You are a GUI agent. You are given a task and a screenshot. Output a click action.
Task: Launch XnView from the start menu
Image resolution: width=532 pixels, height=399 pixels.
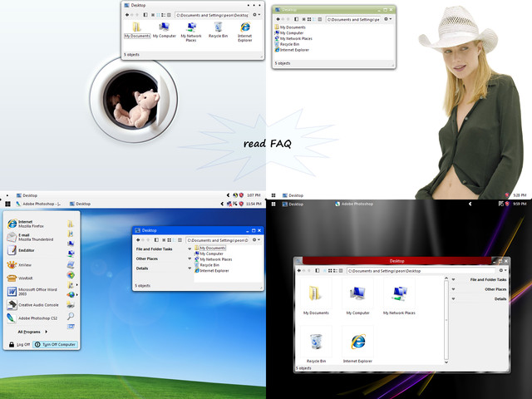tap(19, 265)
